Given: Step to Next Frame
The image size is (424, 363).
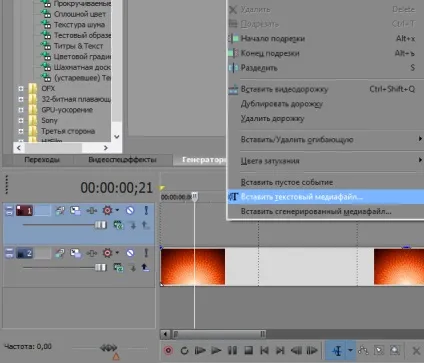Looking at the screenshot, I should coord(312,350).
